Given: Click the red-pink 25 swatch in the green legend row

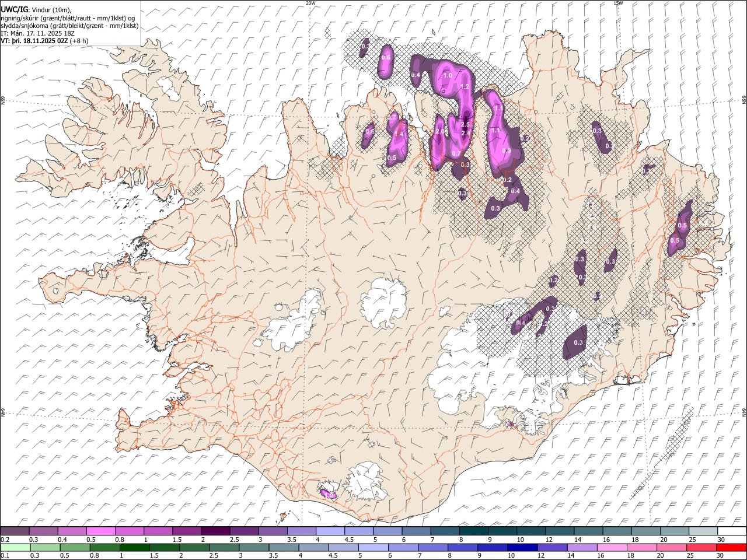Looking at the screenshot, I should point(701,547).
